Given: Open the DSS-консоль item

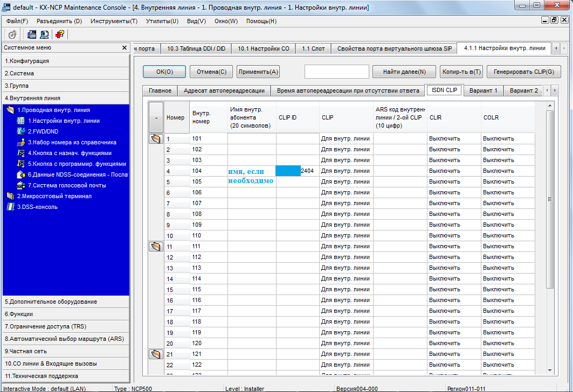Looking at the screenshot, I should (37, 207).
